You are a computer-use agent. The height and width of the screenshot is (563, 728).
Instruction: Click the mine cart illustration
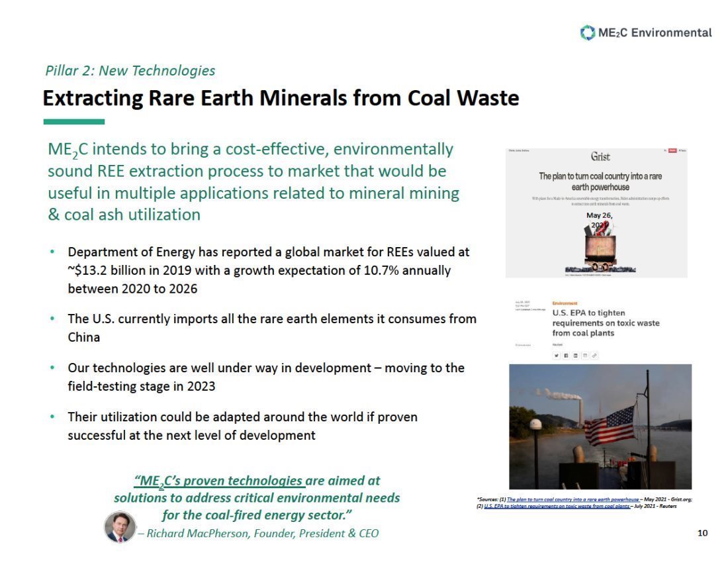point(599,248)
